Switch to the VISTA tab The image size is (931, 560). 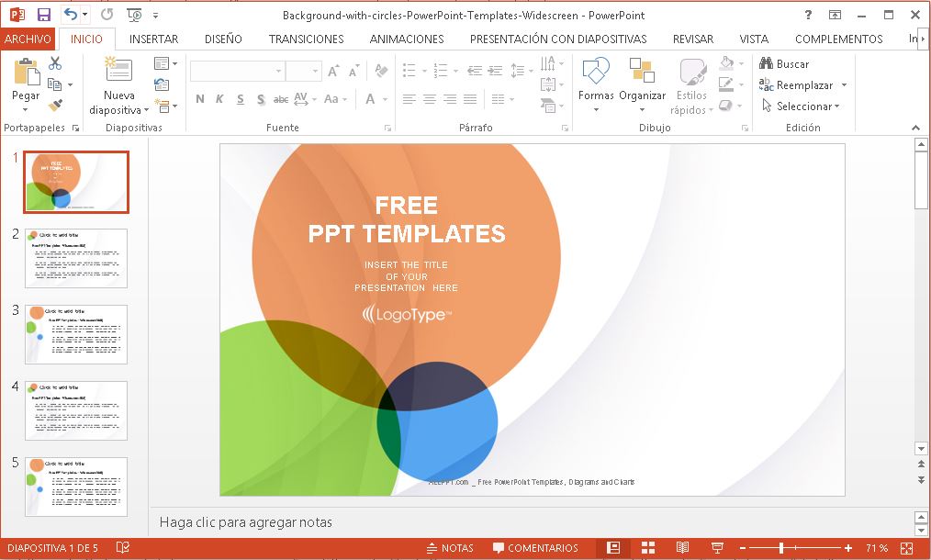pos(754,39)
